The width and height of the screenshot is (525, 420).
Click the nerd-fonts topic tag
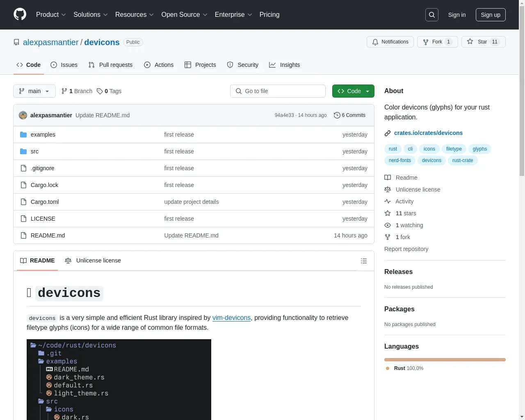pyautogui.click(x=400, y=160)
